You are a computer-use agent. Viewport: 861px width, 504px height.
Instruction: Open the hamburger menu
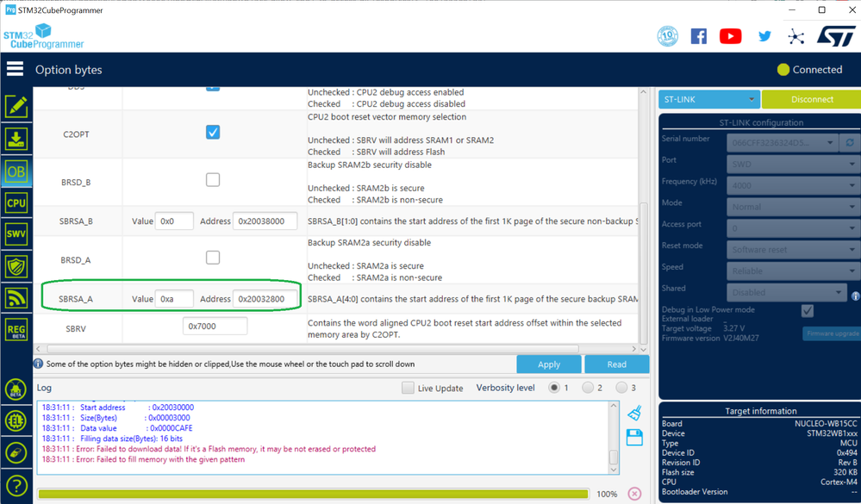(x=15, y=69)
